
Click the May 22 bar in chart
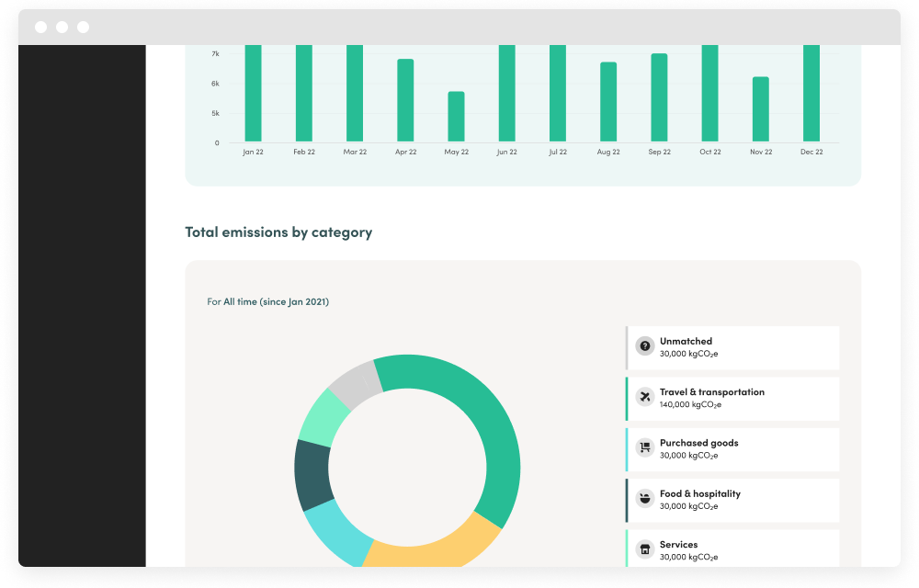click(456, 116)
